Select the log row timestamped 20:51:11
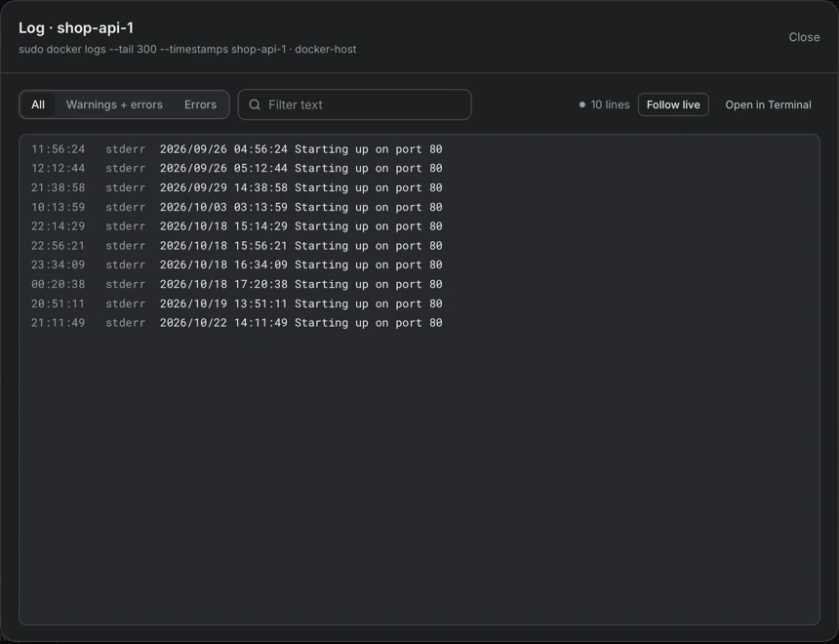The image size is (839, 644). [x=419, y=303]
